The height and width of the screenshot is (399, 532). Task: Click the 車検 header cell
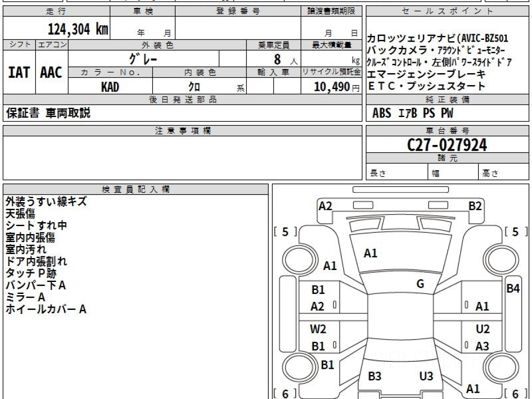[x=142, y=11]
